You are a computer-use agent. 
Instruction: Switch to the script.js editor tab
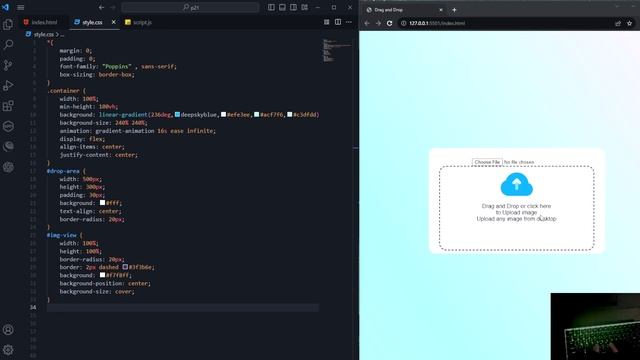coord(139,22)
